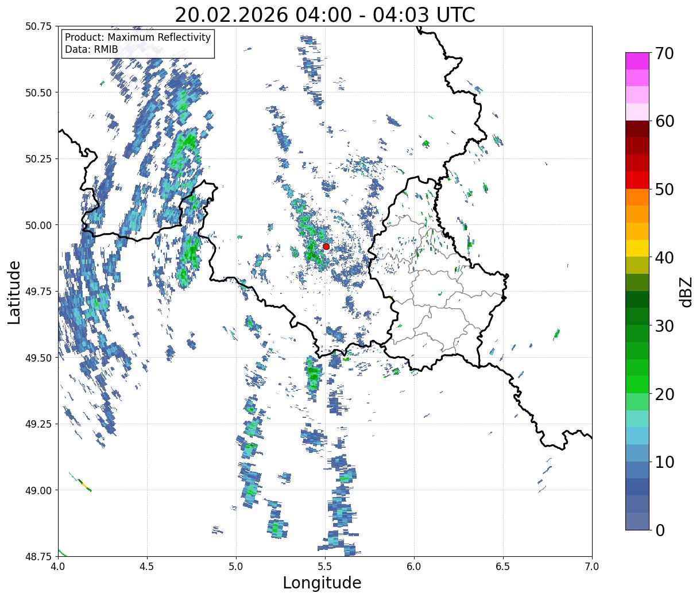The image size is (700, 597).
Task: Click the colorbar tick label 0
Action: point(659,530)
